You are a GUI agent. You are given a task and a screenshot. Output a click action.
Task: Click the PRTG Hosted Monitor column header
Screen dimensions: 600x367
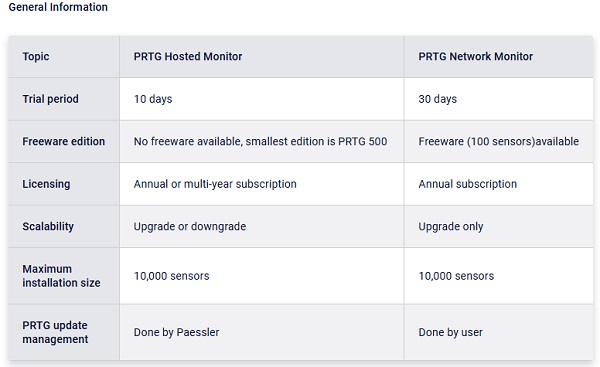click(x=188, y=57)
